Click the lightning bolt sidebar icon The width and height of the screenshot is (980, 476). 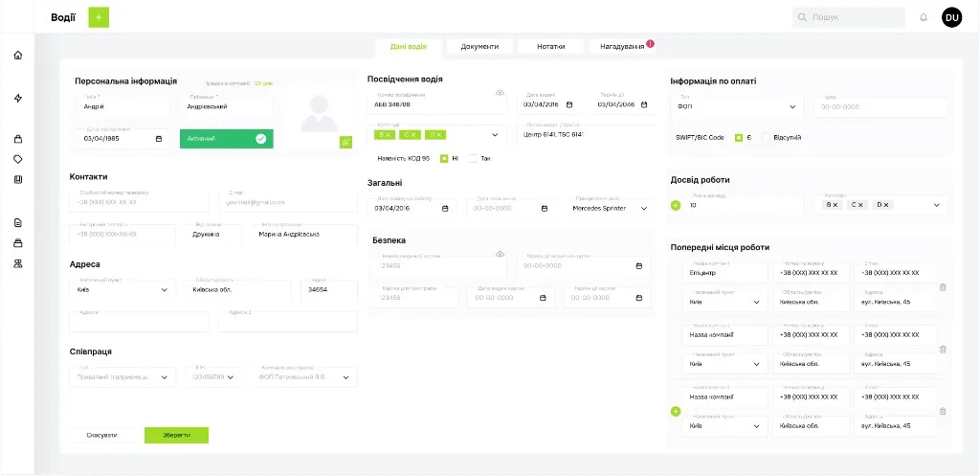point(18,99)
